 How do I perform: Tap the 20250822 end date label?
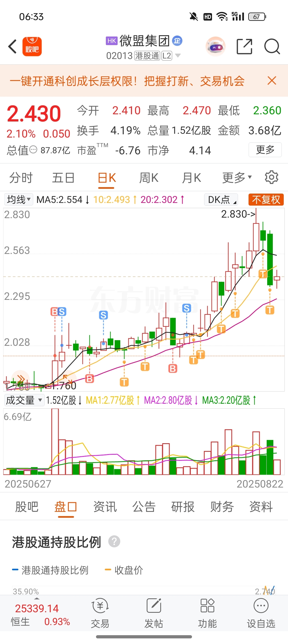tap(260, 484)
